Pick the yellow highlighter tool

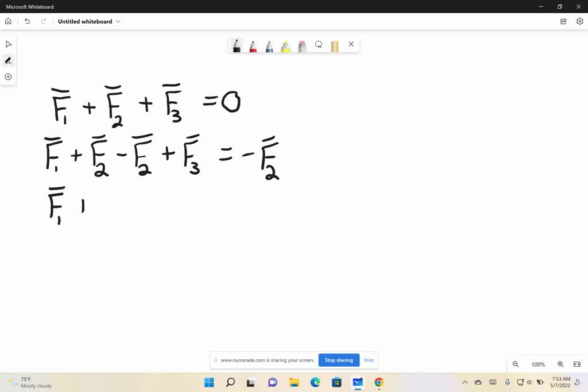click(x=285, y=45)
